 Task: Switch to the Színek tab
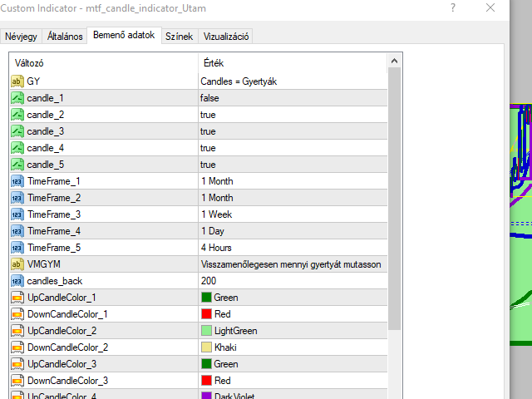[x=180, y=37]
